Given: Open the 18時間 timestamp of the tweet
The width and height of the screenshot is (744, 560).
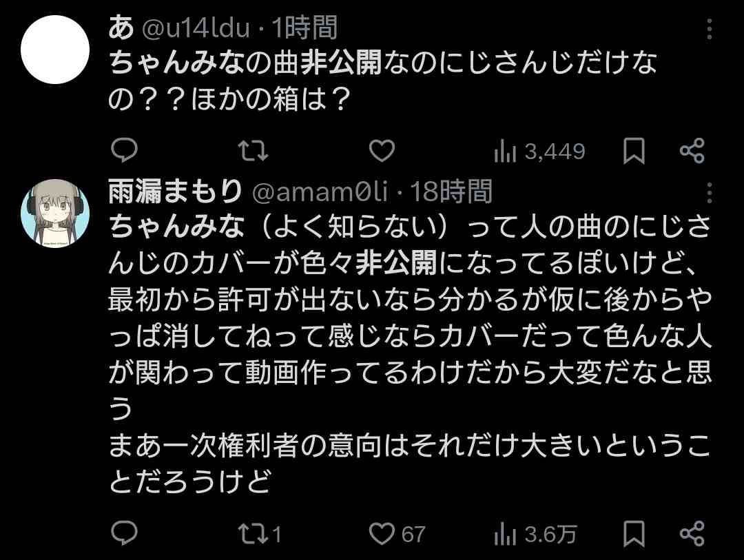Looking at the screenshot, I should [x=451, y=192].
